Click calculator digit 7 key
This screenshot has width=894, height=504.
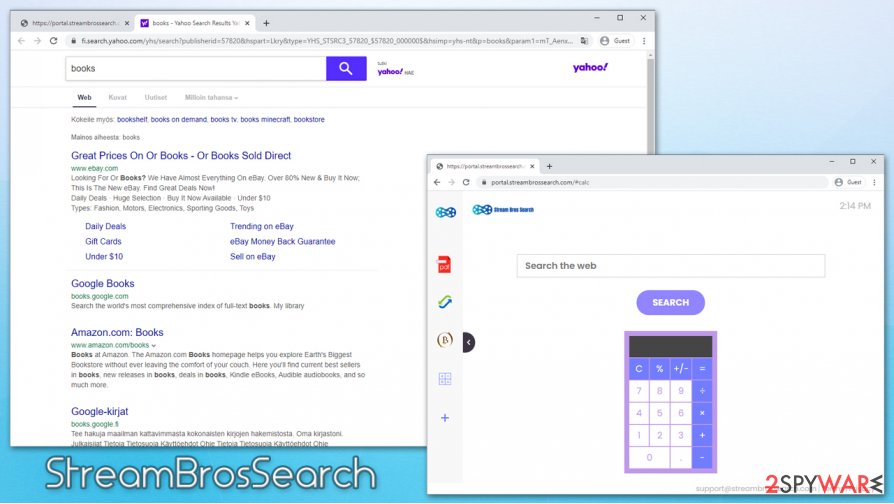coord(639,391)
